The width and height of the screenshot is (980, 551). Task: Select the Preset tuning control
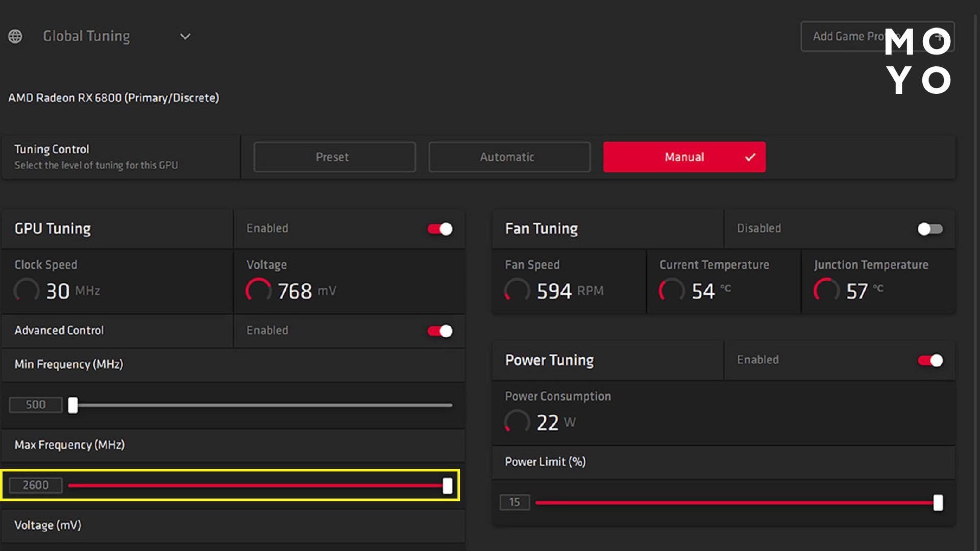tap(334, 157)
